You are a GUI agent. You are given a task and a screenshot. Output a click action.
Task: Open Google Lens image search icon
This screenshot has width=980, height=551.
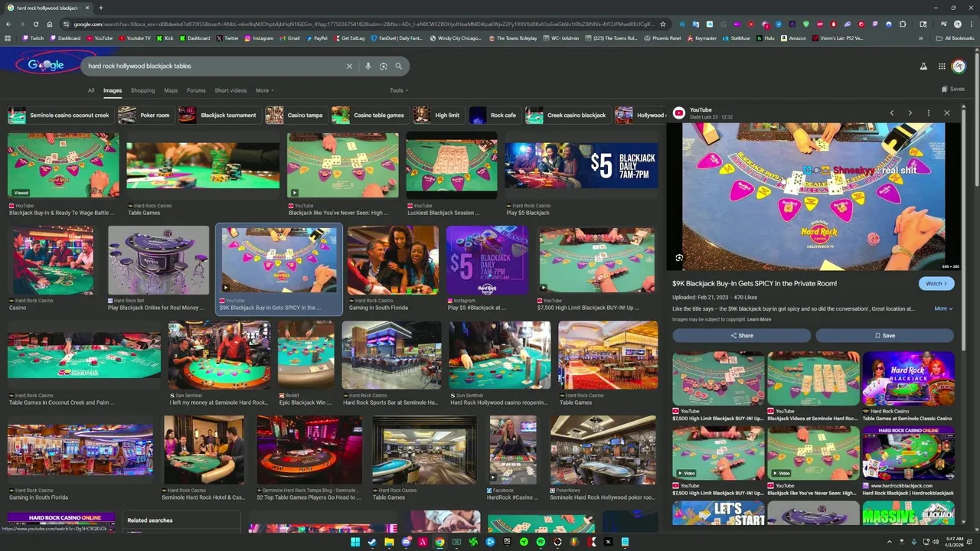[x=383, y=66]
